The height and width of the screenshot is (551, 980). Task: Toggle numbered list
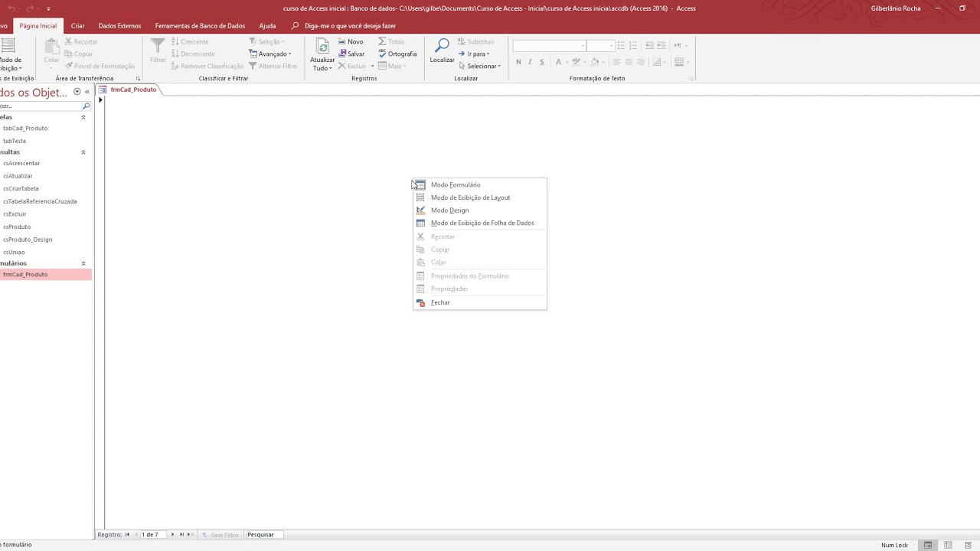[x=633, y=46]
